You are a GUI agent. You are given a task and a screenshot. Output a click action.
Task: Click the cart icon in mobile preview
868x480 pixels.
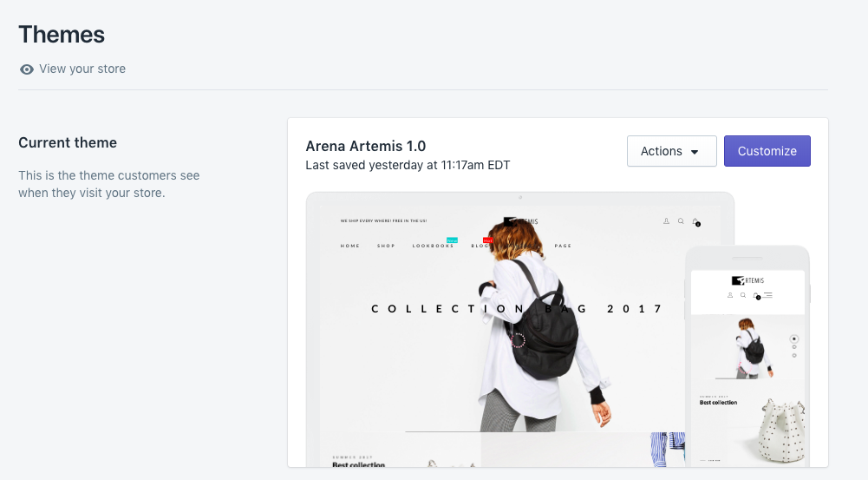(756, 295)
